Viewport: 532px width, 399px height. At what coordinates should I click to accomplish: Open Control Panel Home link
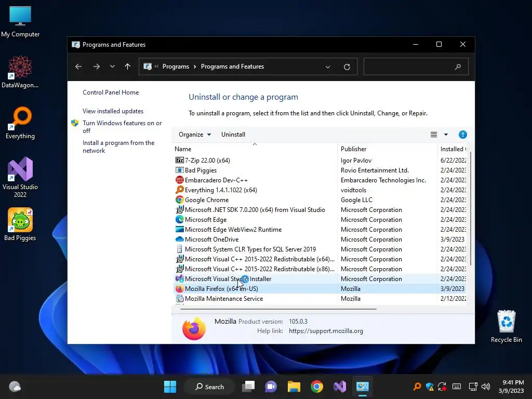pyautogui.click(x=111, y=92)
